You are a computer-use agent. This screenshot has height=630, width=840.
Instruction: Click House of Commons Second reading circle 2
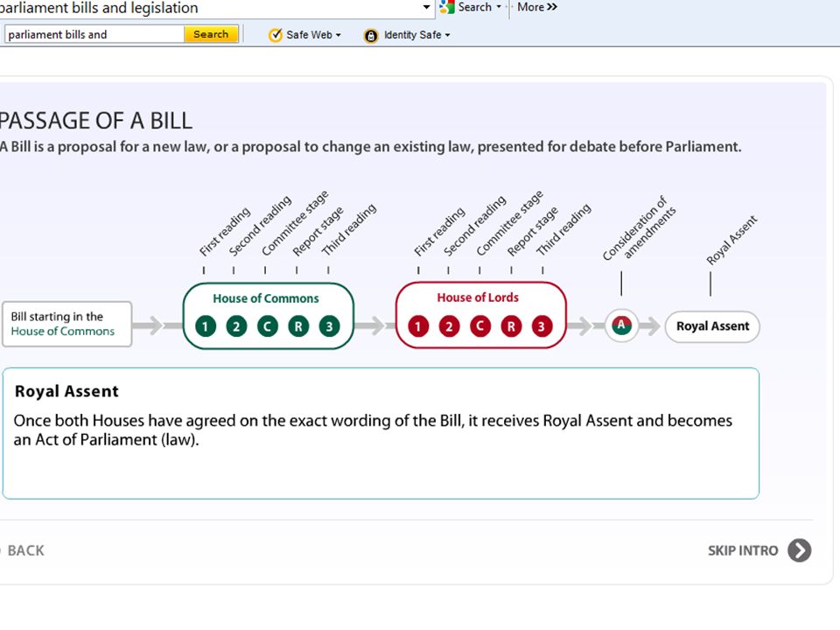236,326
